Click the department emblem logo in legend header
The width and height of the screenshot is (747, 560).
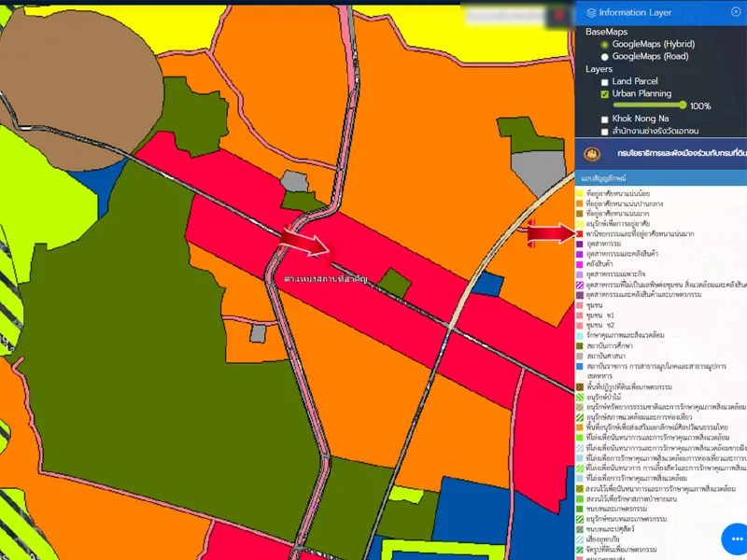(x=591, y=153)
